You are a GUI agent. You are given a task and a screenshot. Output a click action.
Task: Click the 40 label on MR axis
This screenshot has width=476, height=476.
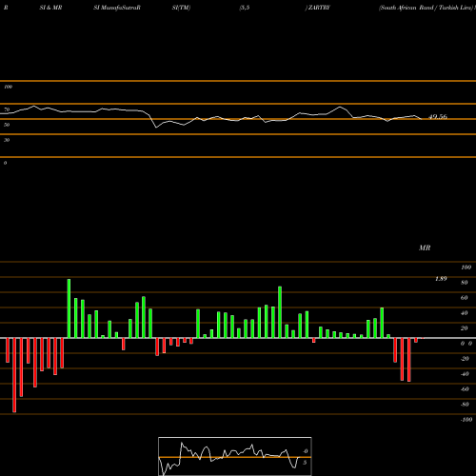pyautogui.click(x=465, y=313)
